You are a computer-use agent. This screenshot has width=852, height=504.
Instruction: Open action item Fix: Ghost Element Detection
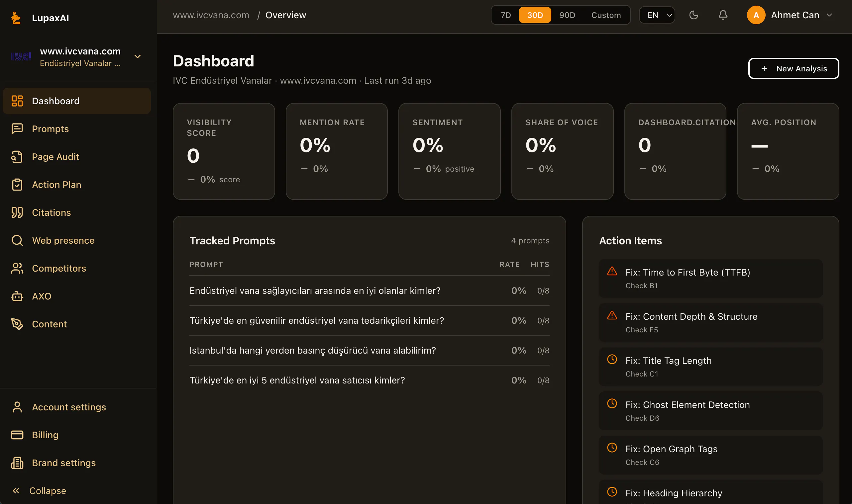tap(711, 411)
